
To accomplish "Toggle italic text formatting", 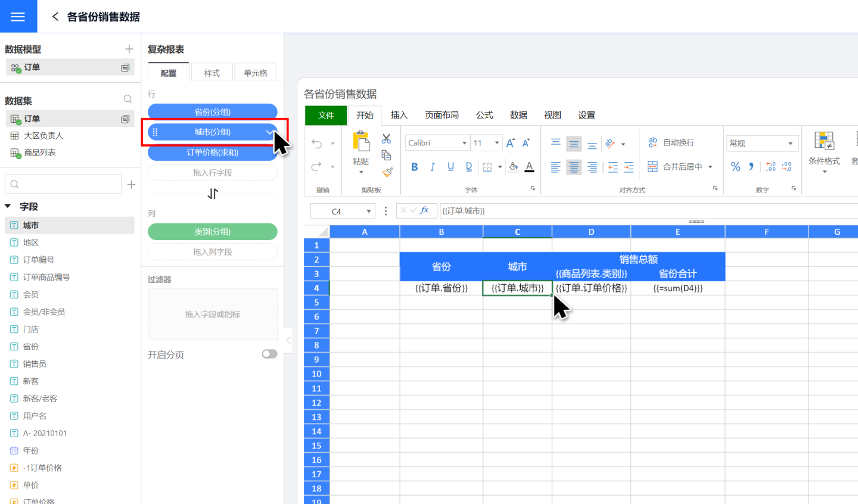I will point(432,167).
